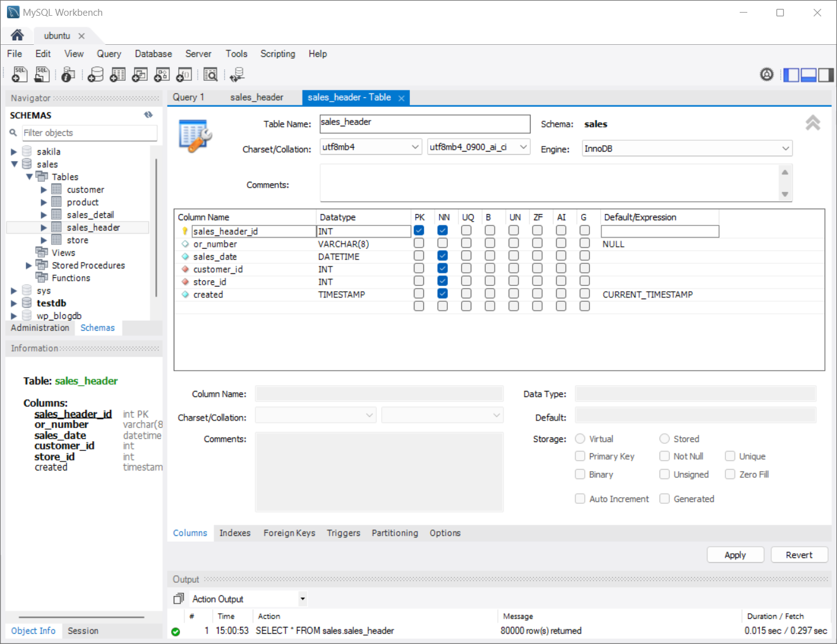The image size is (837, 644).
Task: Reconnect to DBMS toolbar icon
Action: [237, 75]
